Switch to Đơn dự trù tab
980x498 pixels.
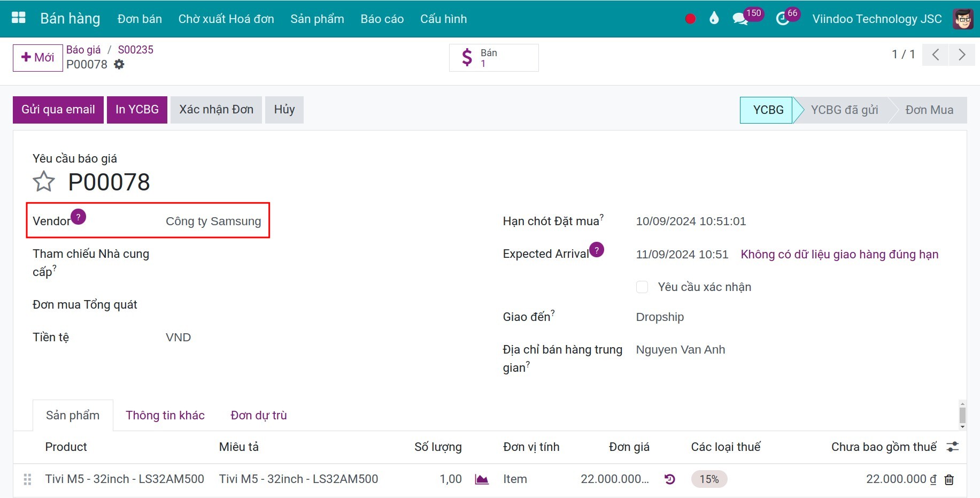click(x=259, y=416)
